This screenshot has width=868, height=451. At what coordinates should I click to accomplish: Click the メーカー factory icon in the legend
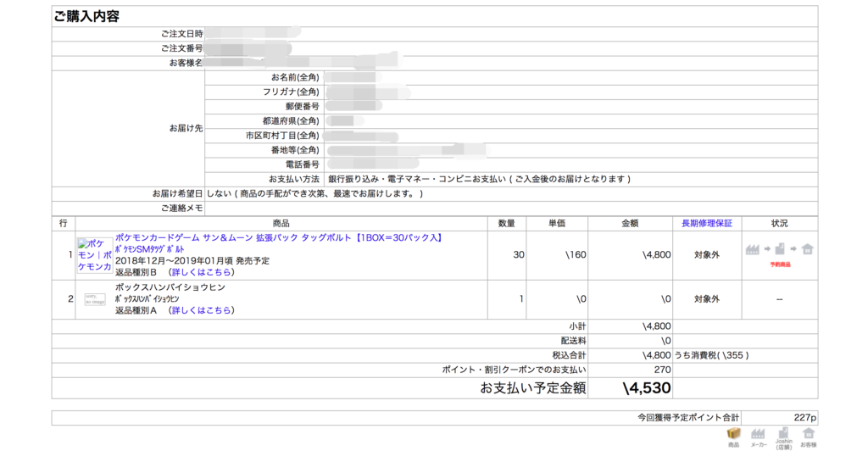click(758, 434)
